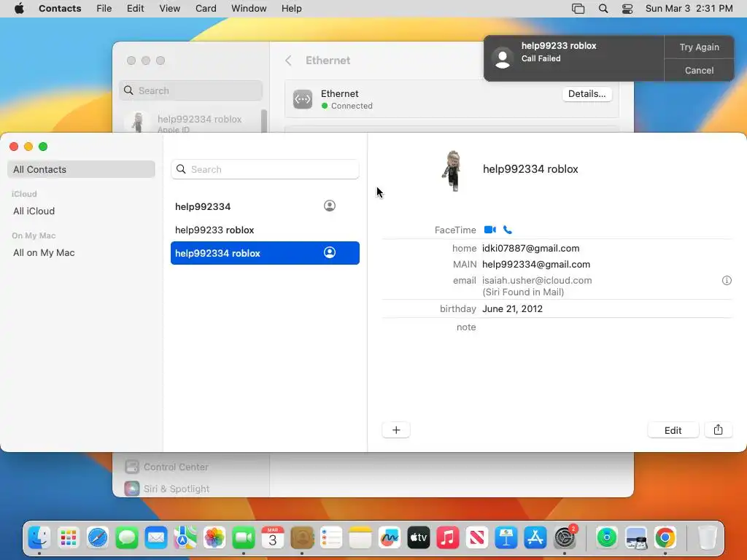Open the Window menu

[x=249, y=9]
